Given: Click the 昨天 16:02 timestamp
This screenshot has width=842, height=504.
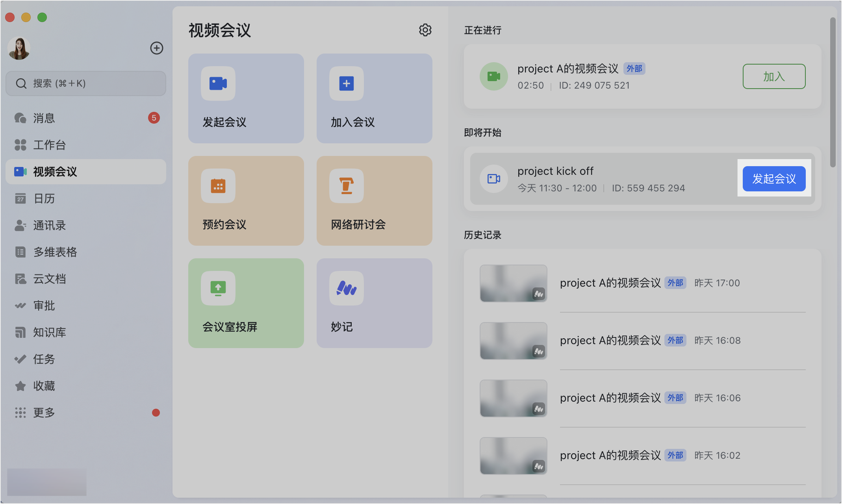Looking at the screenshot, I should tap(717, 456).
